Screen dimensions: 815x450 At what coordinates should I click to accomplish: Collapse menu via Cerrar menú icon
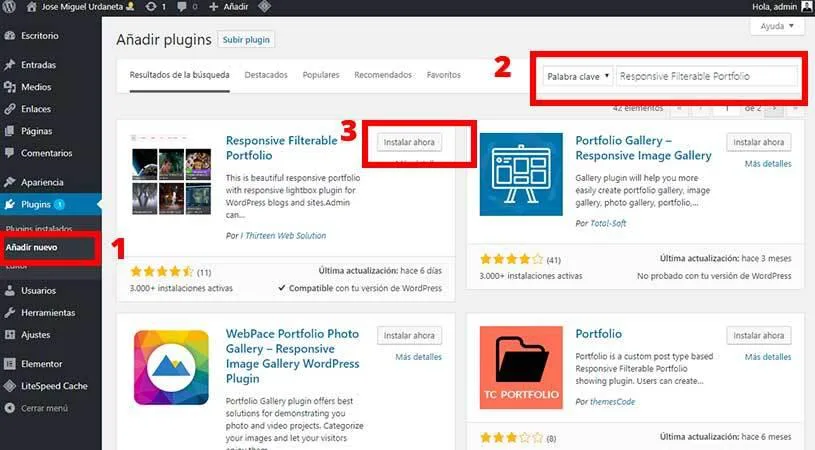coord(9,408)
